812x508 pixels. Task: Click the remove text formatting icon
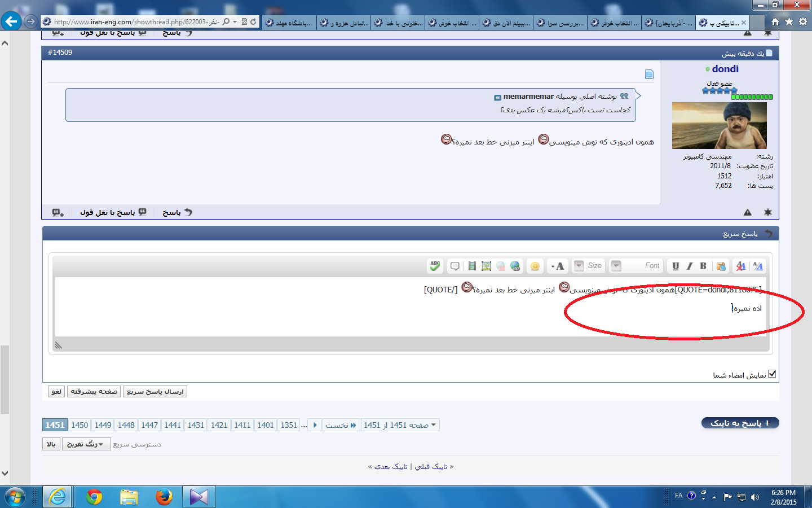[741, 266]
